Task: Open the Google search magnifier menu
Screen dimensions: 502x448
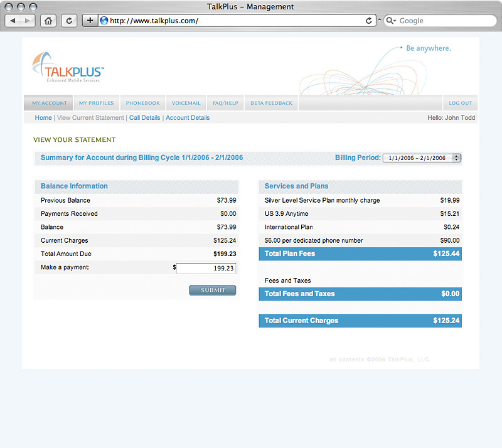Action: tap(391, 21)
